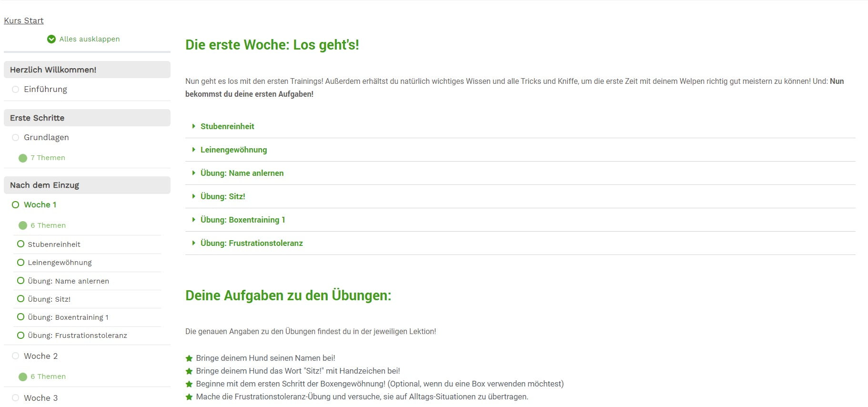Toggle the completion circle for Einführung
Viewport: 868px width, 407px height.
tap(16, 90)
